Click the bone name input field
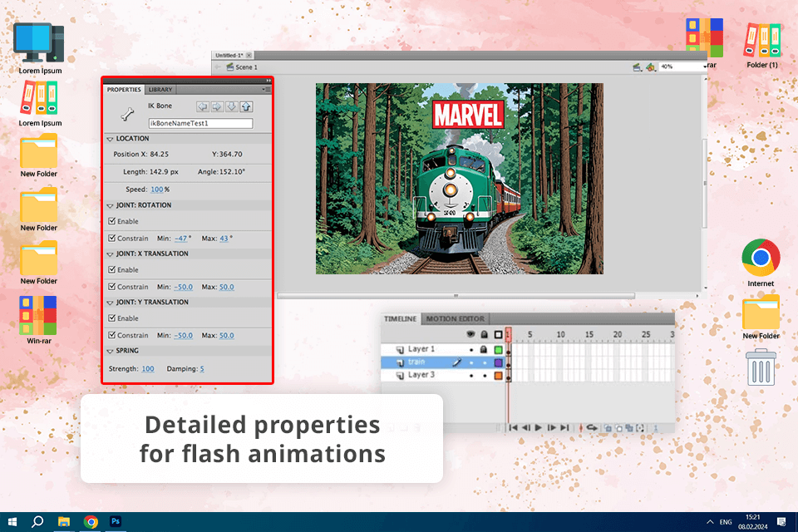Screen dimensions: 798x532 pos(200,123)
